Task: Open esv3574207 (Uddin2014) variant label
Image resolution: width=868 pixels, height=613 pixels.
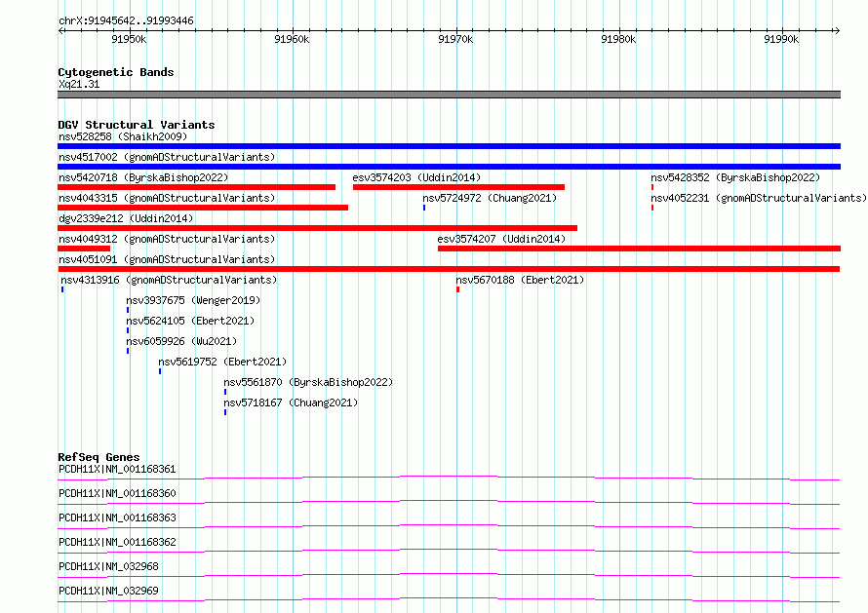Action: pos(501,239)
